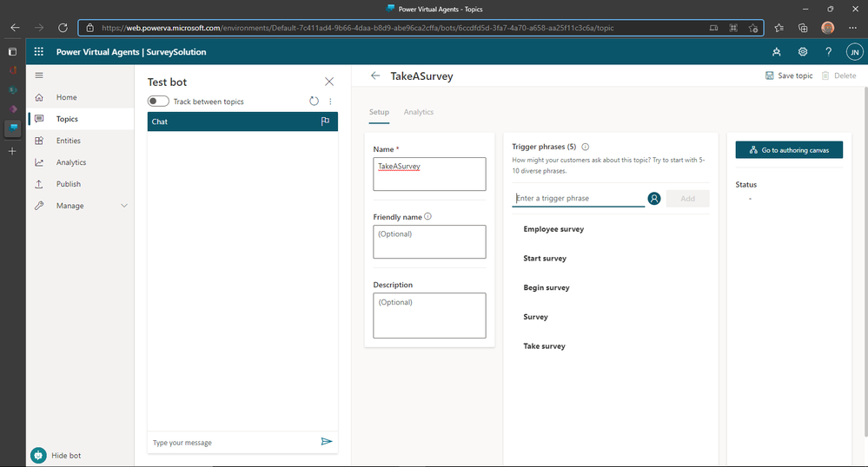Open the Help question mark icon
Viewport: 868px width, 467px height.
tap(828, 51)
